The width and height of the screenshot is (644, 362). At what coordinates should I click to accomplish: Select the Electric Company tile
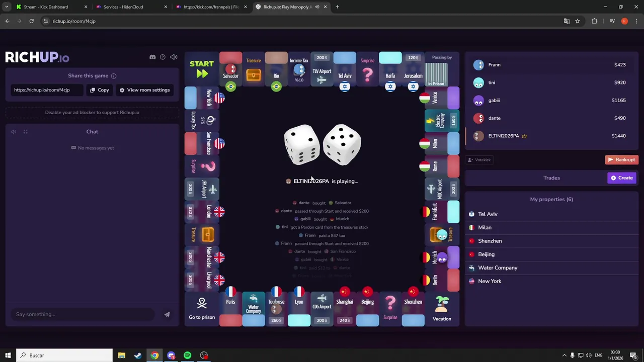click(x=442, y=121)
